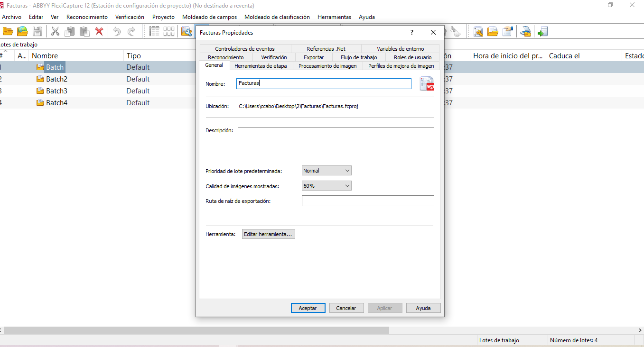Click the horizontal scrollbar of batch list
The width and height of the screenshot is (644, 347).
(x=196, y=330)
